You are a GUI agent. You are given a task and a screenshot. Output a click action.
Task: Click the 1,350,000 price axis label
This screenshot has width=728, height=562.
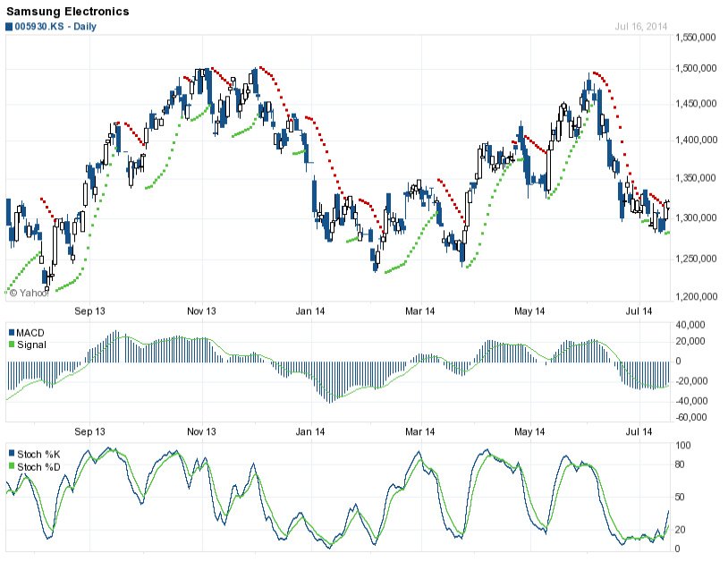(x=696, y=178)
